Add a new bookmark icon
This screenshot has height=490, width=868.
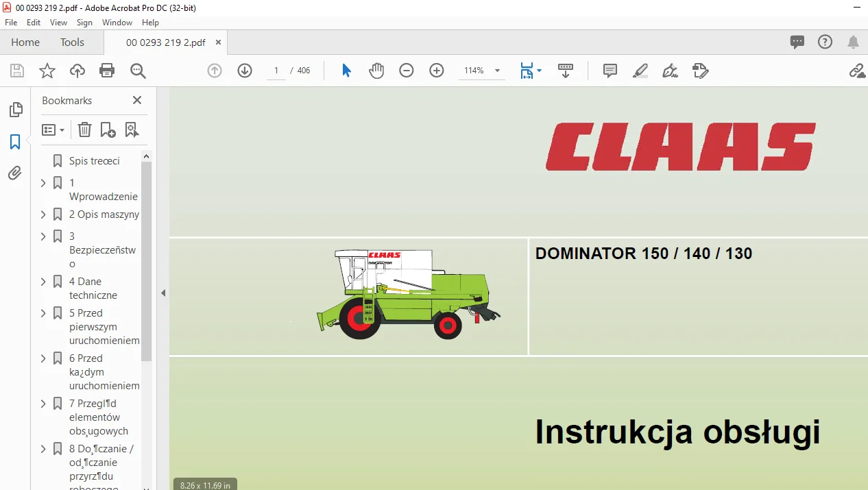tap(108, 130)
